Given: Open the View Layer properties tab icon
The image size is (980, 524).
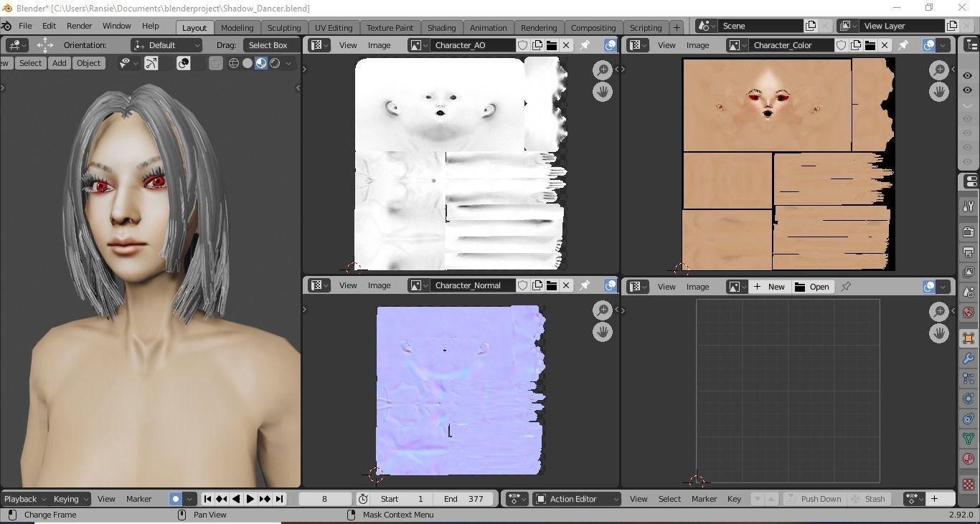Looking at the screenshot, I should pos(969,272).
